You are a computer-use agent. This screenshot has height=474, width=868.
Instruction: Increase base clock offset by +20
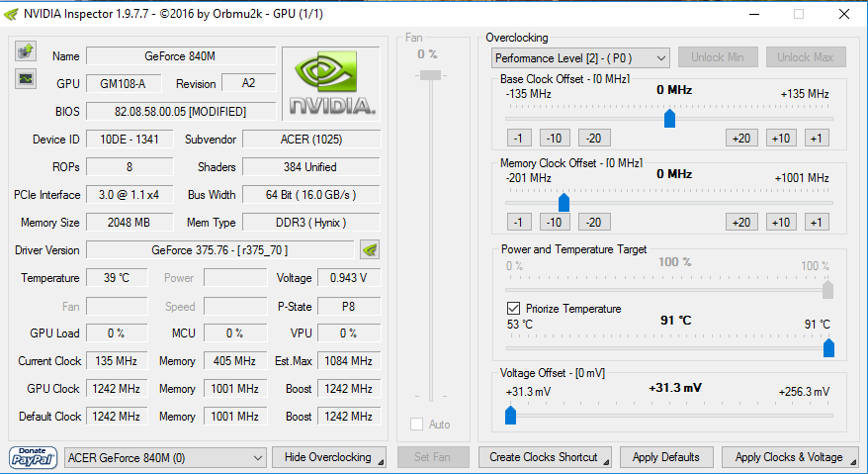tap(740, 138)
